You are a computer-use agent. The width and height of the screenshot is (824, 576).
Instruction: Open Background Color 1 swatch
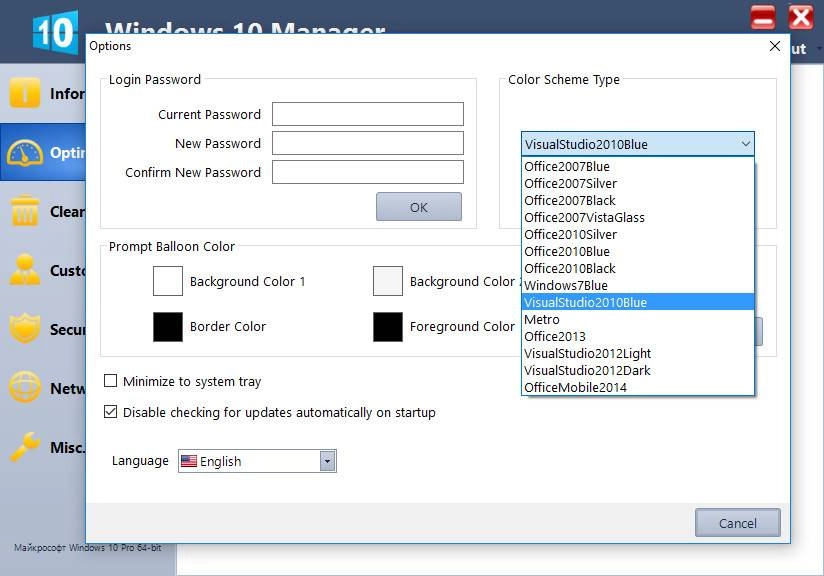pos(168,281)
